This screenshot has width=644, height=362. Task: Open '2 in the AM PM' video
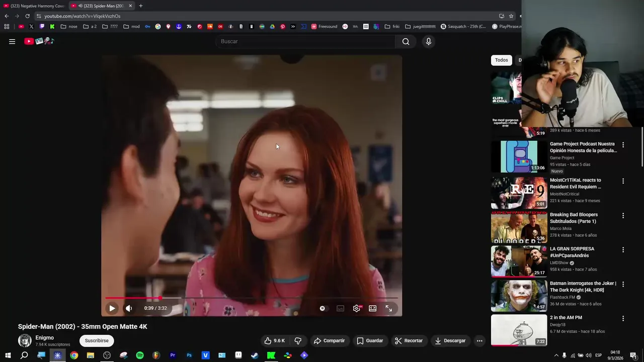click(566, 318)
